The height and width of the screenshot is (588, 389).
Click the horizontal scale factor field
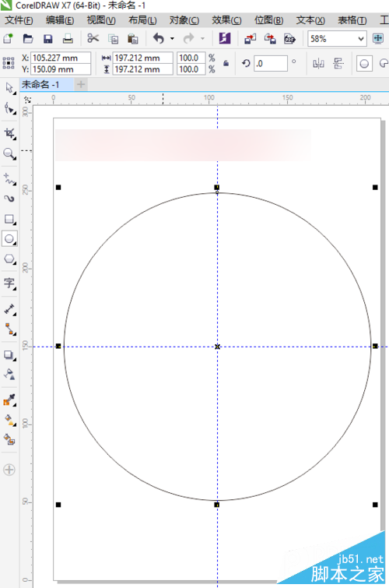click(x=191, y=58)
